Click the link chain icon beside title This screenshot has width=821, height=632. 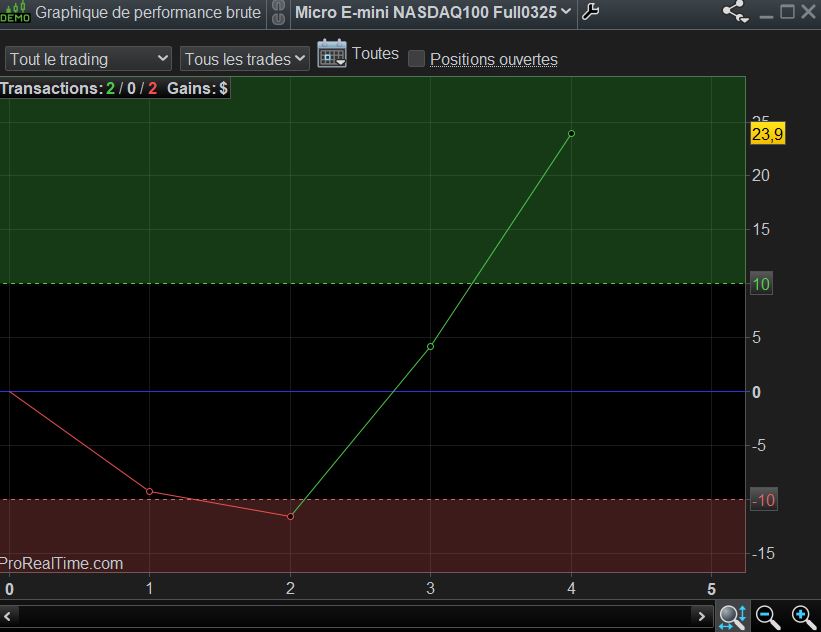(279, 12)
